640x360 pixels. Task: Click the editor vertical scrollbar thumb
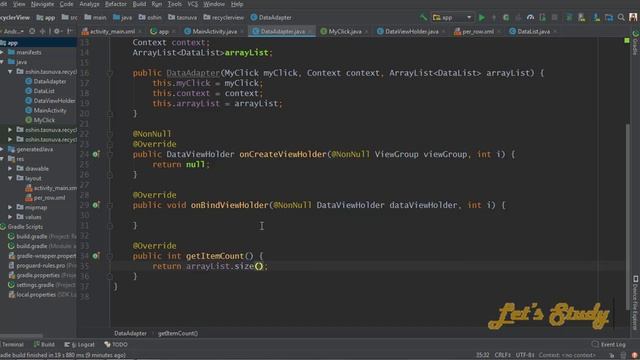627,216
